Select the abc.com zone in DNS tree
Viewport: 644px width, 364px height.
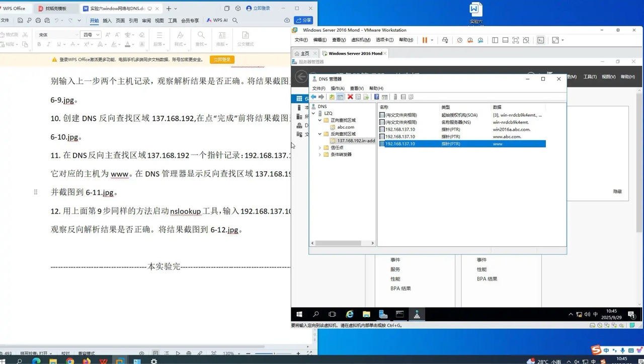(346, 127)
